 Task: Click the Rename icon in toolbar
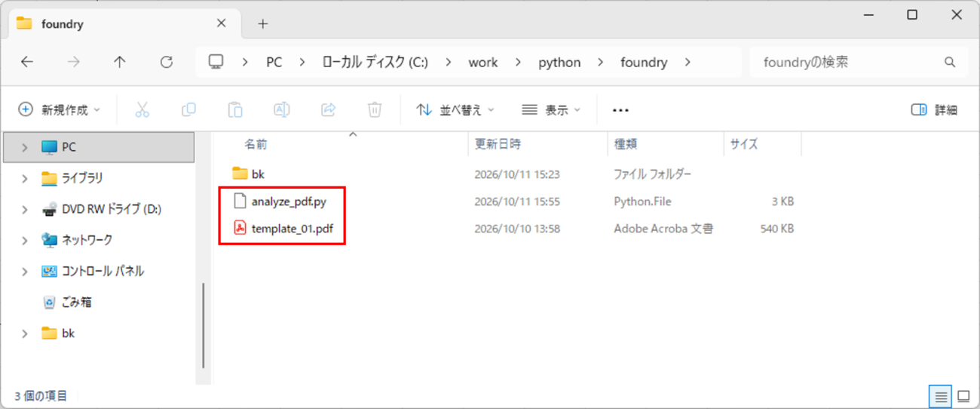(x=281, y=110)
